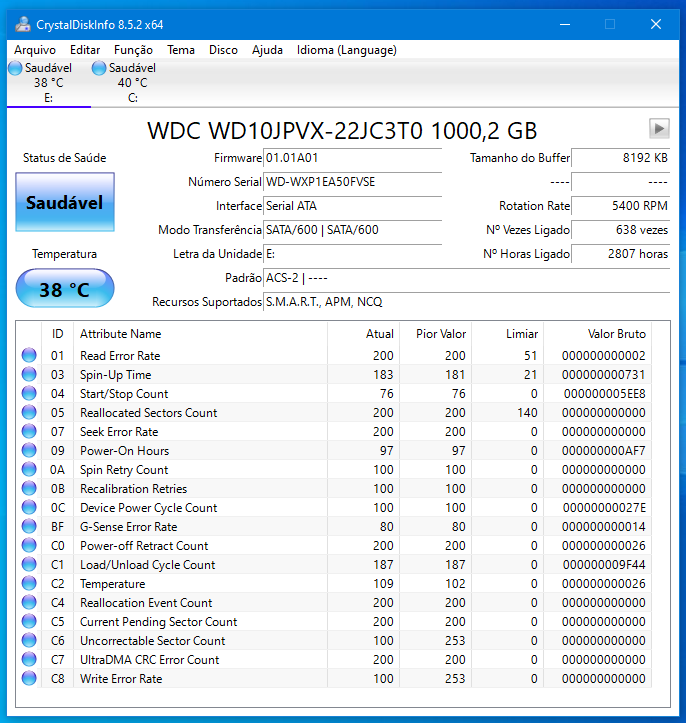The image size is (686, 723).
Task: Open the Tema menu
Action: coord(181,50)
